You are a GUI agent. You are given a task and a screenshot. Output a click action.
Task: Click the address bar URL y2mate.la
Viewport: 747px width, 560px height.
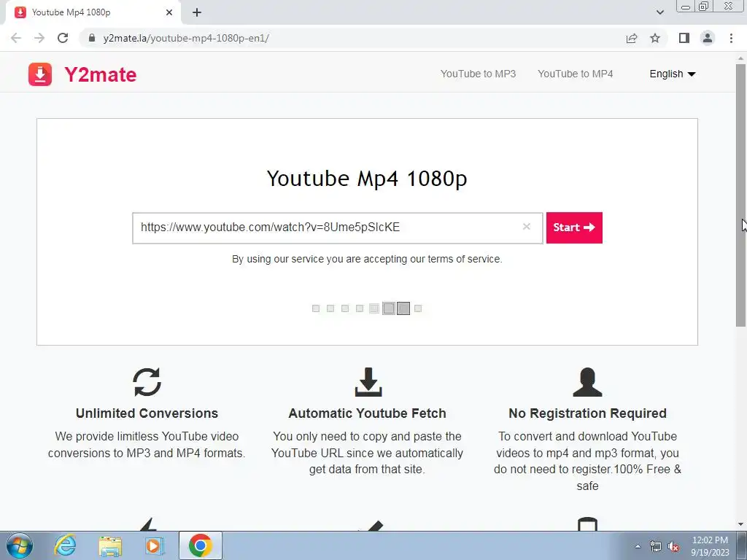[x=186, y=38]
